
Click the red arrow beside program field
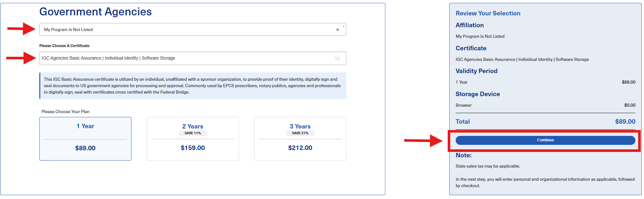[21, 29]
